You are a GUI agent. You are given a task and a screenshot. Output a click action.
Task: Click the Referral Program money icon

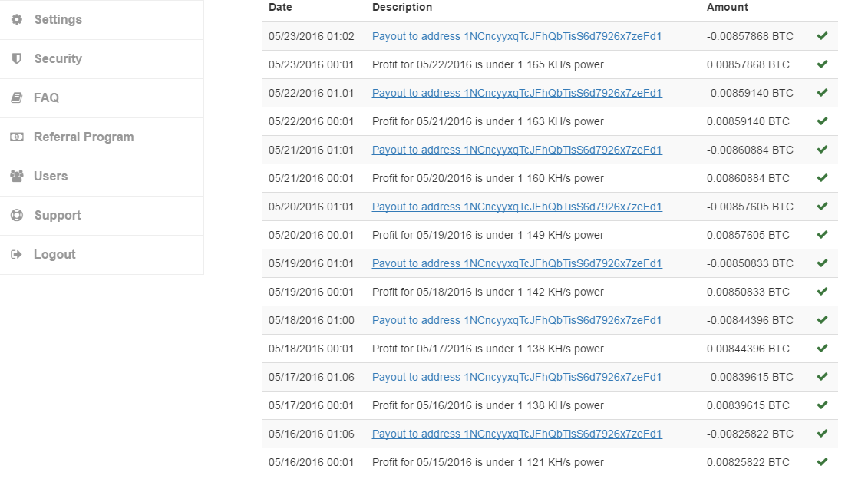click(x=17, y=137)
